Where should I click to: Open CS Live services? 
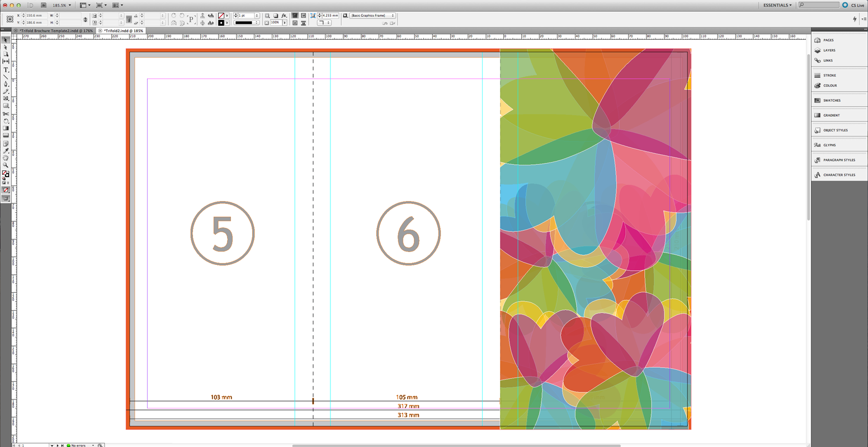tap(853, 5)
